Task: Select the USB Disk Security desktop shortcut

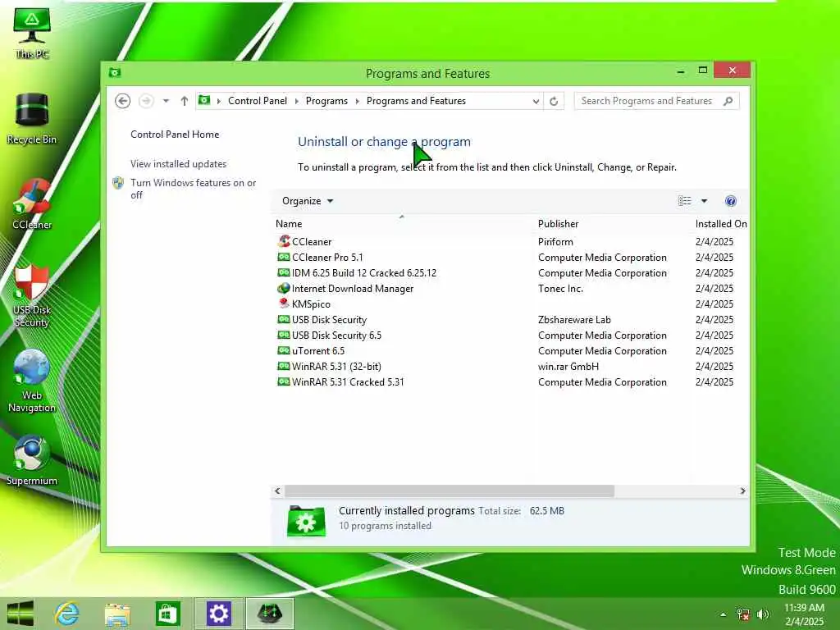Action: click(x=32, y=295)
